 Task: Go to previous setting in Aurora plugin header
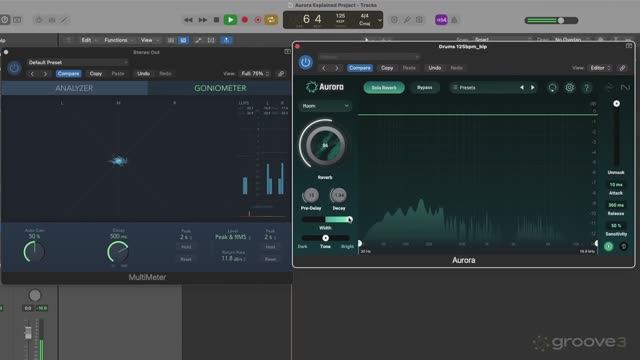click(x=324, y=68)
